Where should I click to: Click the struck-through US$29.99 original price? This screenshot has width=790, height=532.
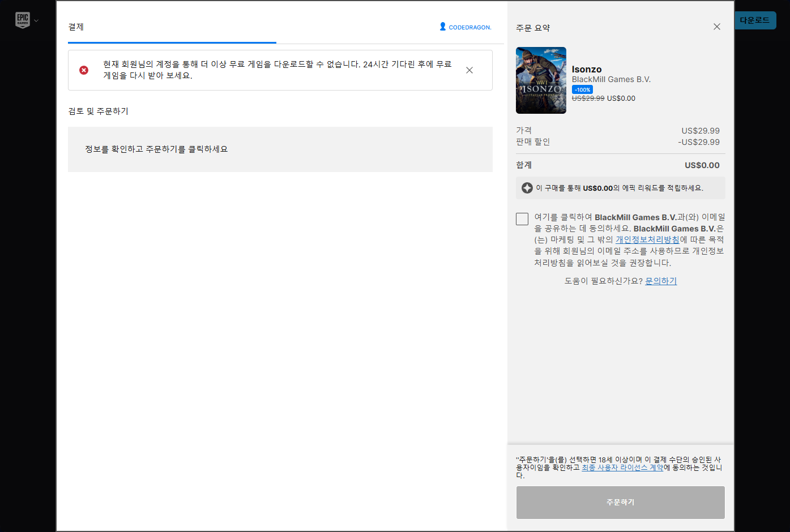(588, 98)
